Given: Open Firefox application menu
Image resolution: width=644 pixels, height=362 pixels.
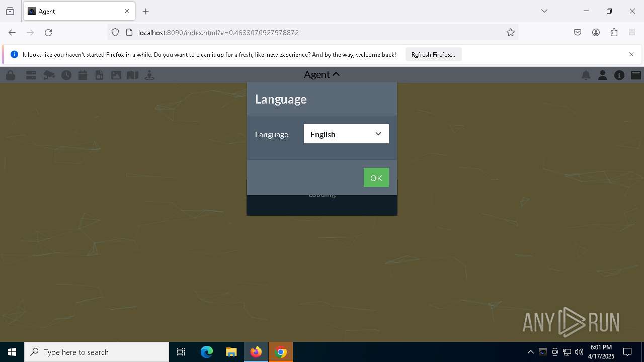Looking at the screenshot, I should (x=632, y=32).
